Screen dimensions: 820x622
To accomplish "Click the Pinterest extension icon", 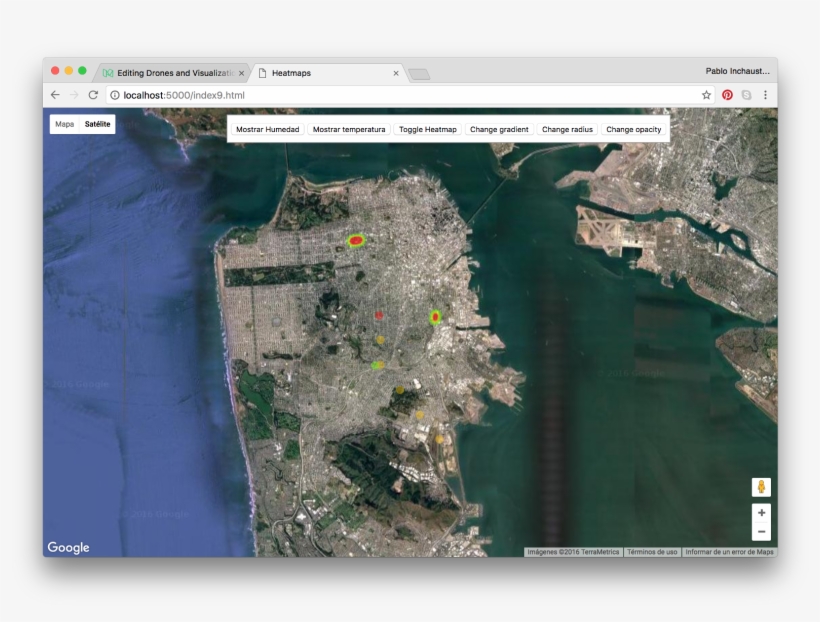I will [x=727, y=95].
